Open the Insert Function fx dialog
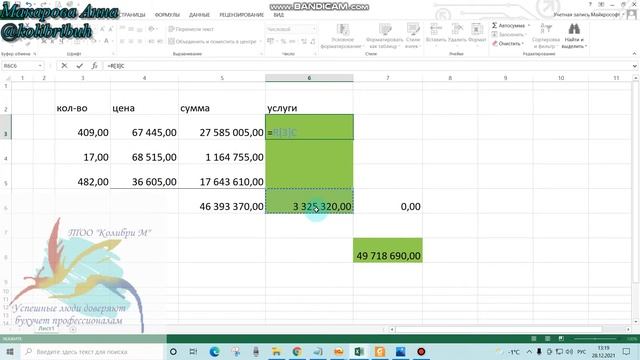The width and height of the screenshot is (640, 360). (x=94, y=66)
